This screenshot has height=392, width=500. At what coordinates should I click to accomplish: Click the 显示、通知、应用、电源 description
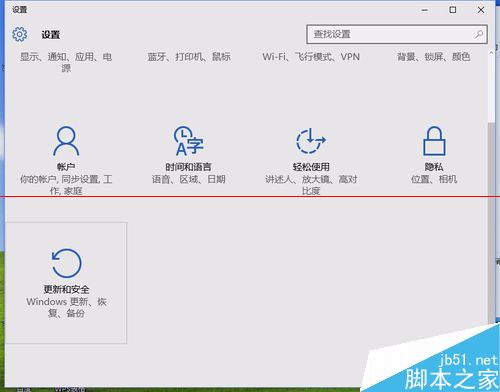(66, 62)
